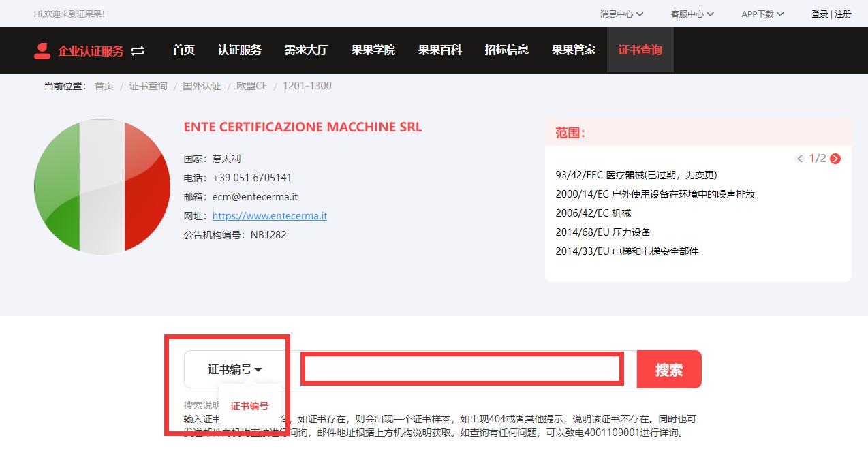Click the Italian flag thumbnail
The width and height of the screenshot is (868, 453).
[102, 186]
